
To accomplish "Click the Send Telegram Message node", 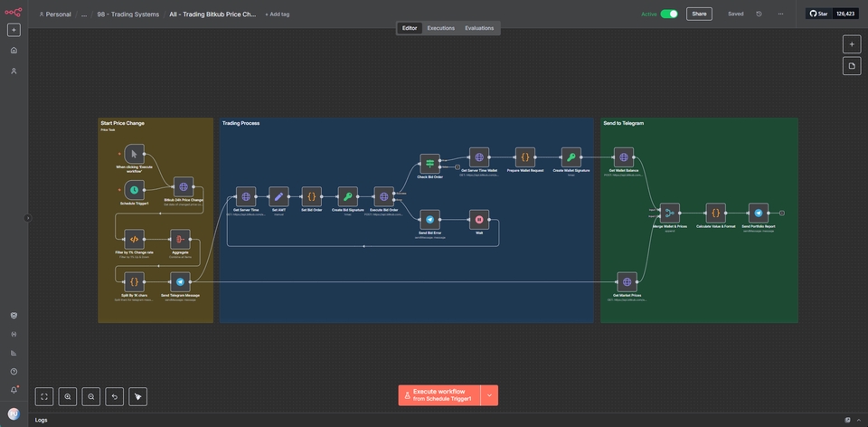I will pos(180,282).
